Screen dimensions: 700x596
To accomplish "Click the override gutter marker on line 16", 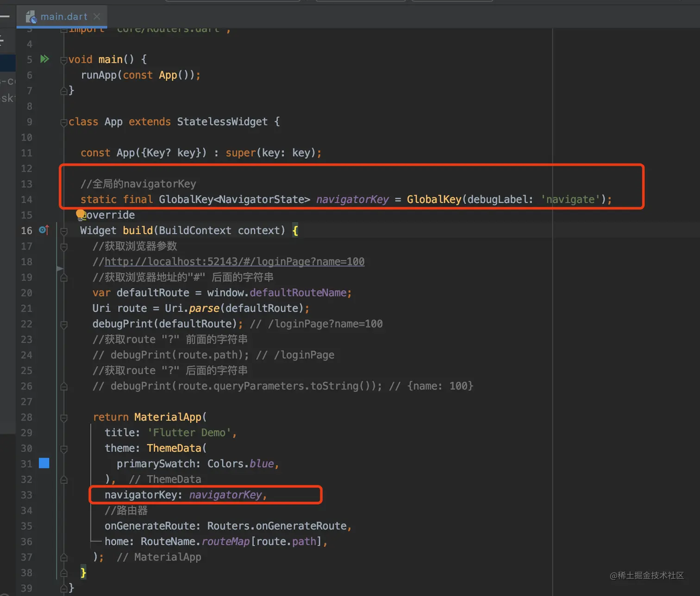I will tap(44, 230).
